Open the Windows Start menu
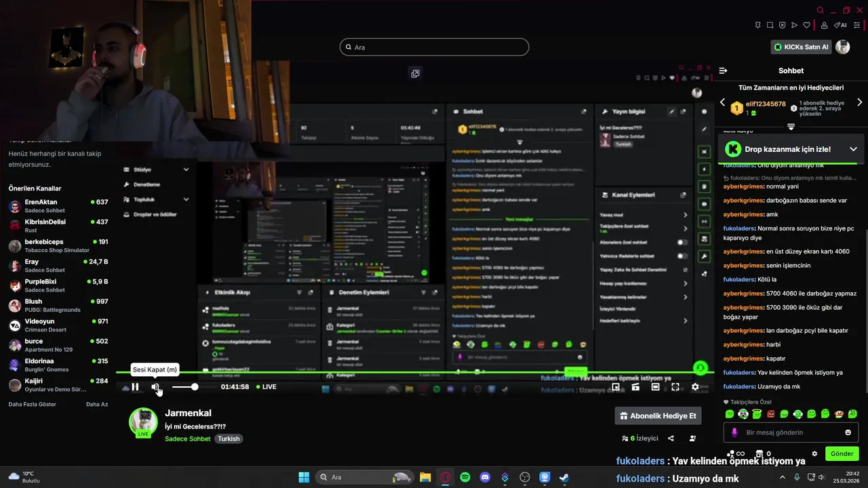 point(304,477)
